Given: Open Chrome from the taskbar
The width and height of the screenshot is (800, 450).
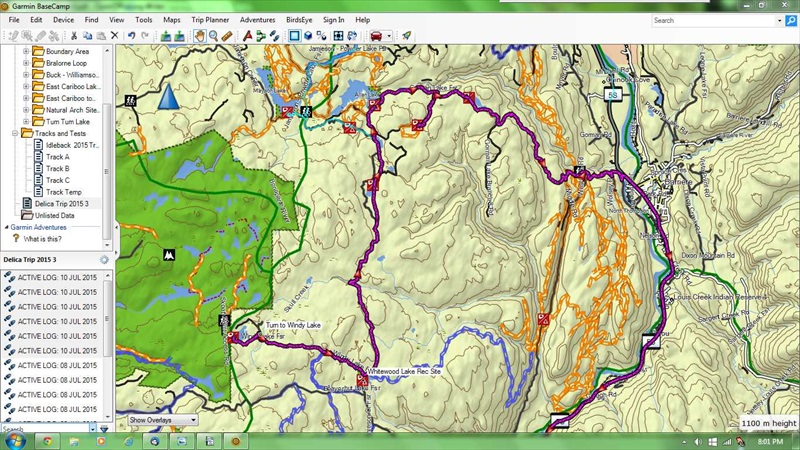Looking at the screenshot, I should 47,441.
